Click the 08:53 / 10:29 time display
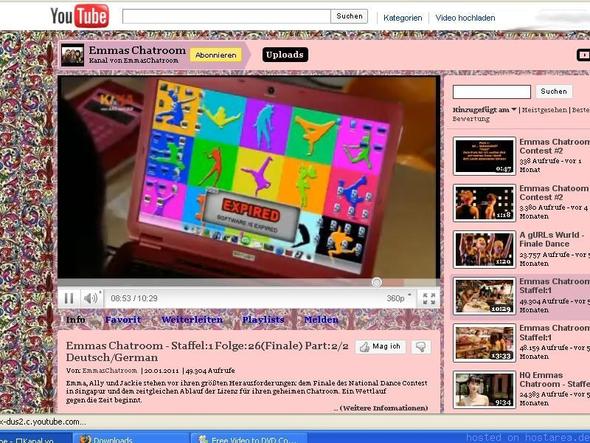 [x=134, y=298]
